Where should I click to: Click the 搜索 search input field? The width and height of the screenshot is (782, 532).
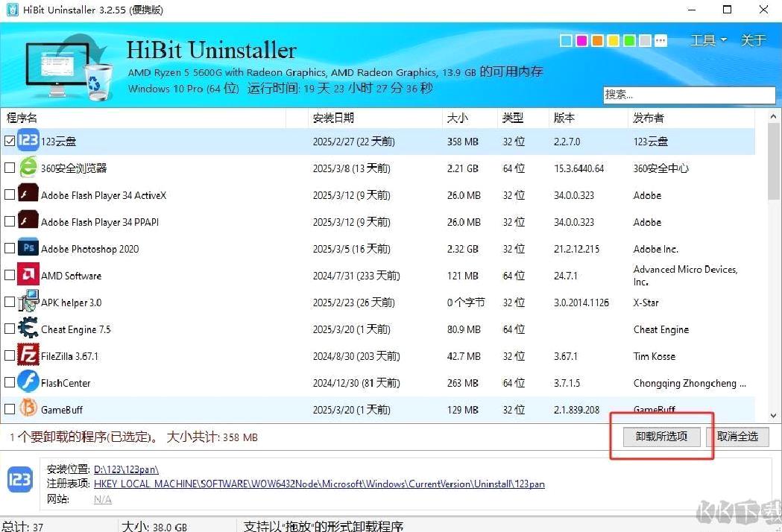point(690,95)
